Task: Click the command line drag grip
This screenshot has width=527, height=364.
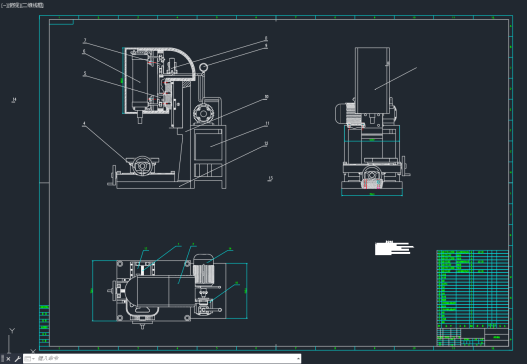Action: coord(2,359)
